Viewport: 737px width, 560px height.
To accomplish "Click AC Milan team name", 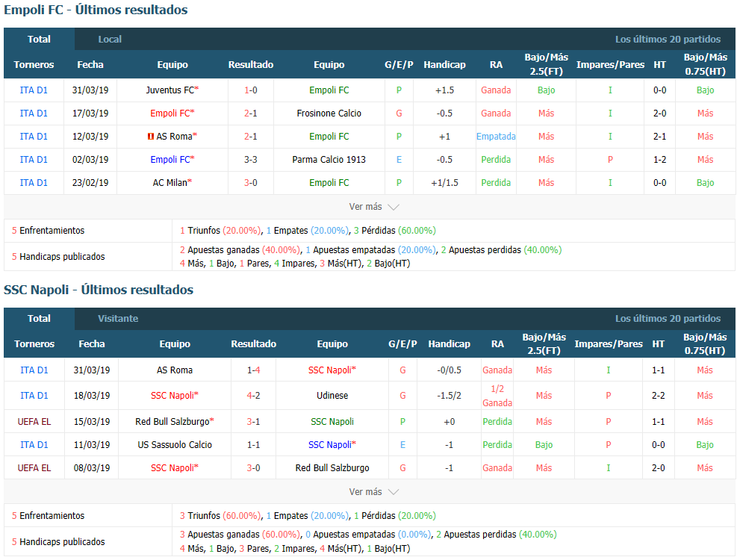I will [170, 182].
